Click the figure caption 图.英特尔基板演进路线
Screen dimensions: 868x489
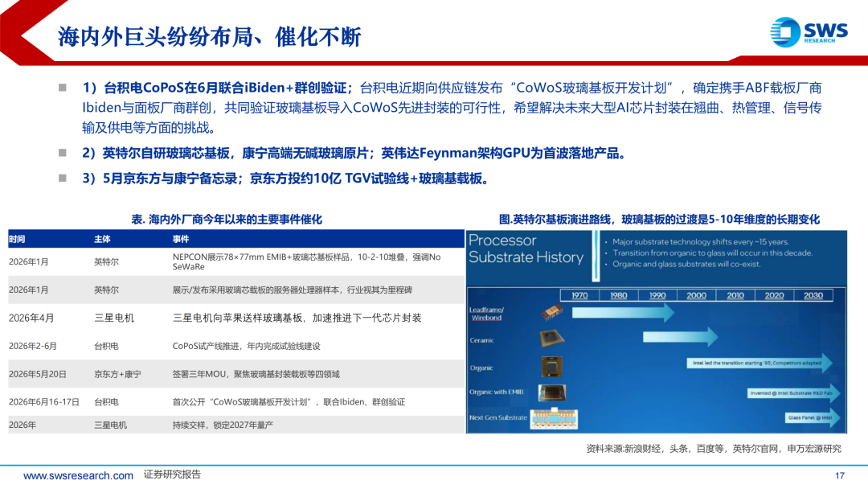click(x=659, y=220)
